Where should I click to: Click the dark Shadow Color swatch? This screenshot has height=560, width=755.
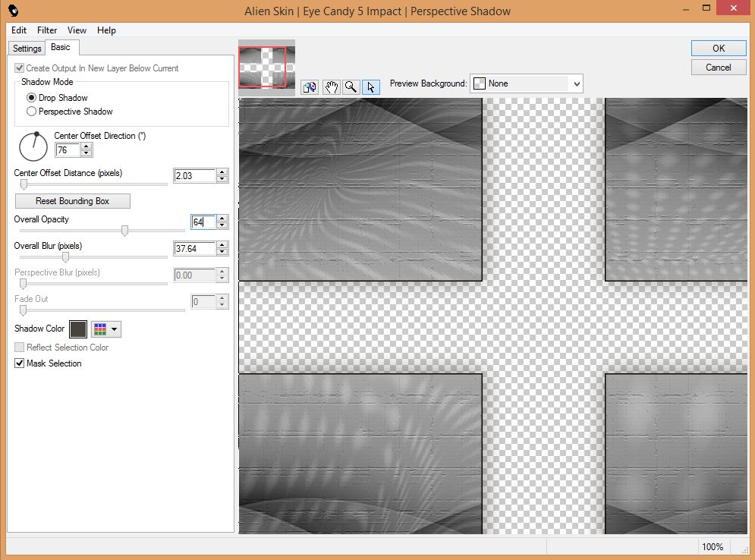click(78, 329)
